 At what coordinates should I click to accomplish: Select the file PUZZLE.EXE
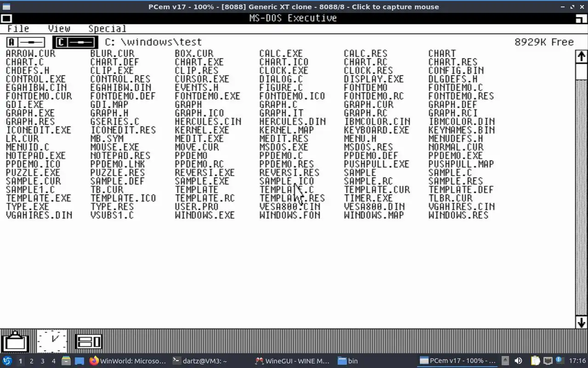pyautogui.click(x=33, y=172)
